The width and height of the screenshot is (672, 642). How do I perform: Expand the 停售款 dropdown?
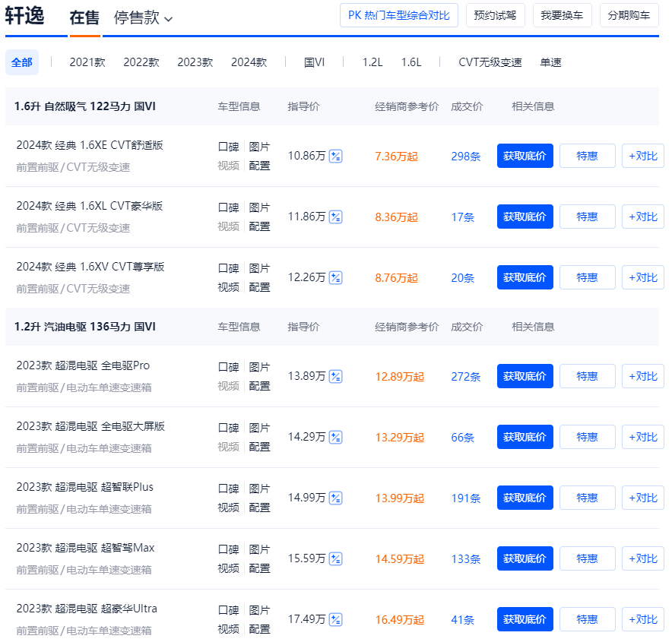[143, 18]
